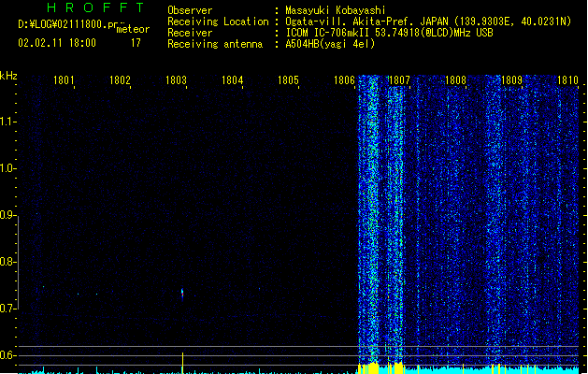
Task: Click the HROFFT title text
Action: [95, 7]
